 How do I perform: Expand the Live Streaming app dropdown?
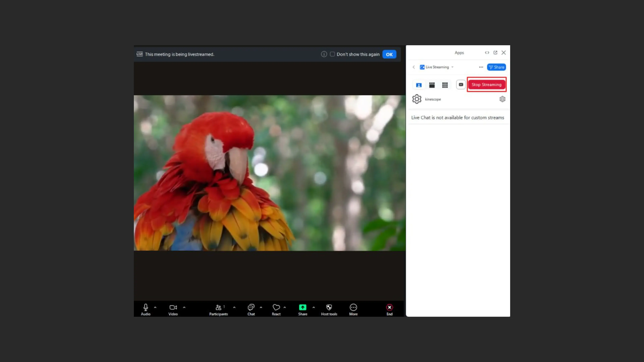[x=452, y=67]
